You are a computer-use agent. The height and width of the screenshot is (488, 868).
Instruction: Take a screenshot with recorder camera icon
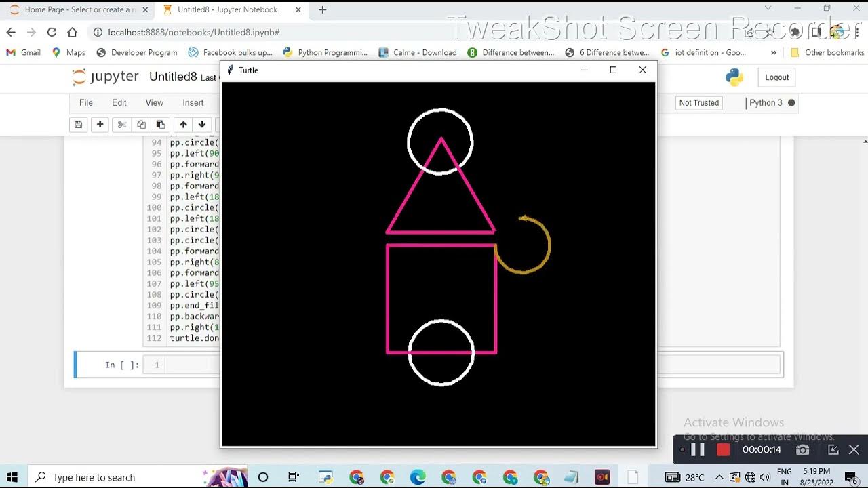(803, 449)
